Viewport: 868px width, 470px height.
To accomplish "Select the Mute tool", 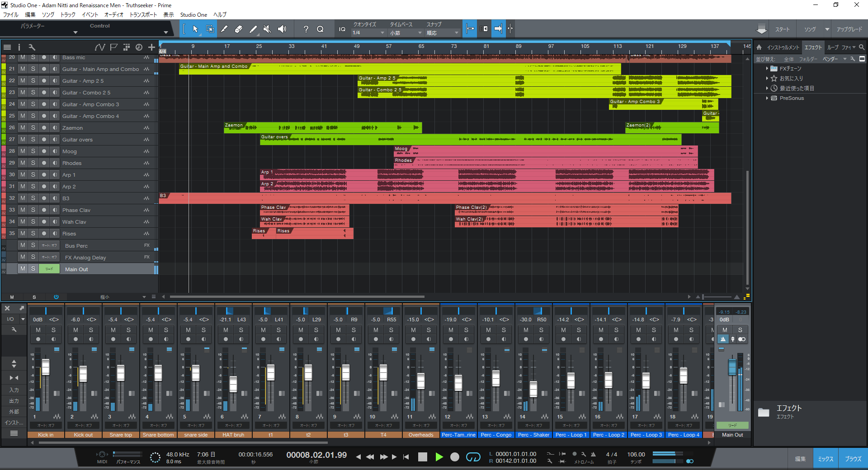I will point(267,29).
